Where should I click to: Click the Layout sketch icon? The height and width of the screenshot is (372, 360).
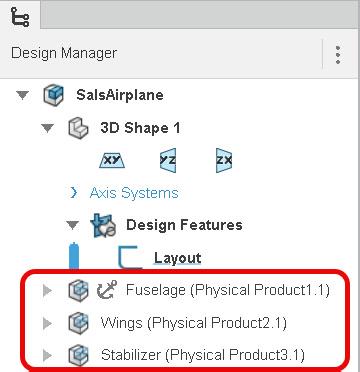pos(131,257)
